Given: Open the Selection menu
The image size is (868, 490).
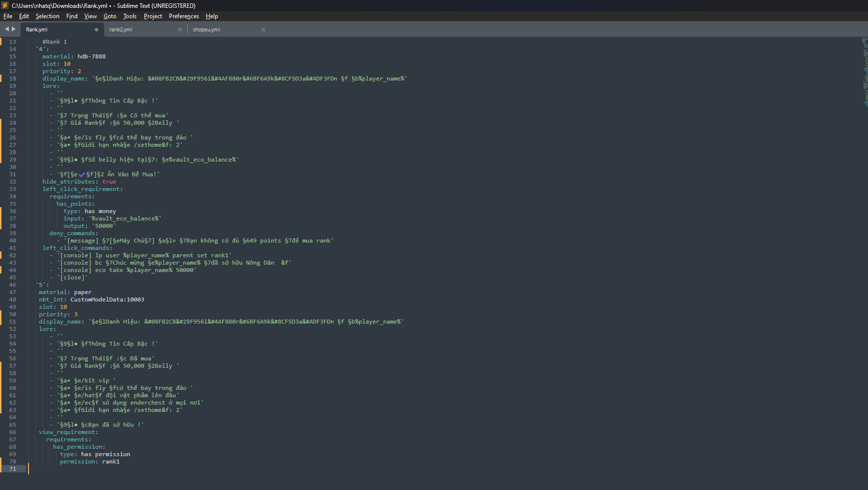Looking at the screenshot, I should pos(47,16).
